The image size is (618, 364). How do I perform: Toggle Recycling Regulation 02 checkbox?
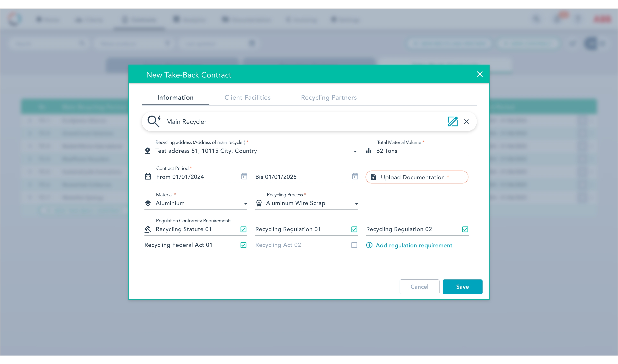pyautogui.click(x=465, y=229)
